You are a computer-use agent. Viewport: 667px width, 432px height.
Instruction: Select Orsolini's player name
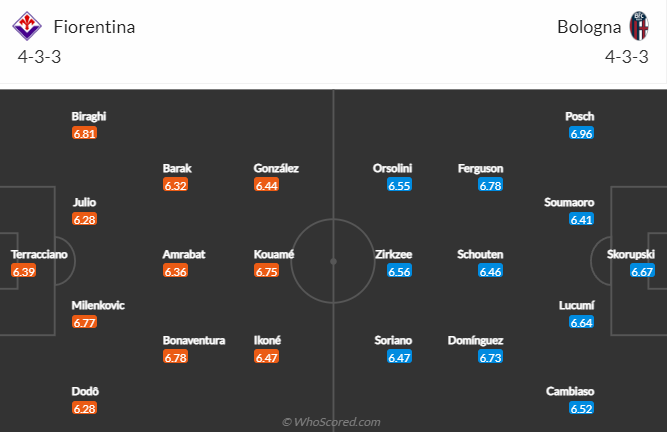click(392, 169)
